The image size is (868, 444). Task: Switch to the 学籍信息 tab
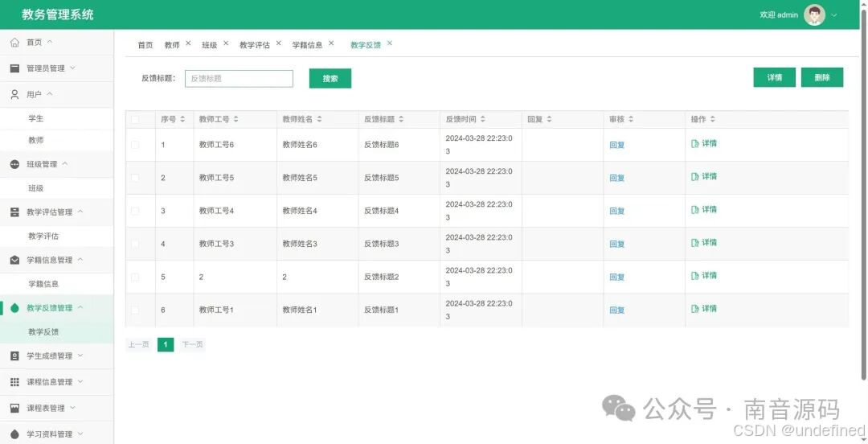[x=307, y=45]
